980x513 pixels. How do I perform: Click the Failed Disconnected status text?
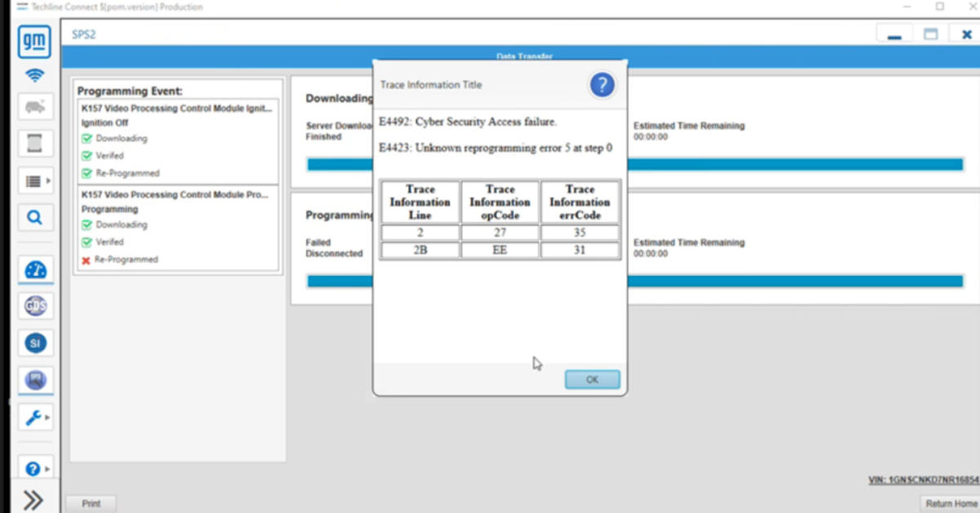tap(334, 248)
